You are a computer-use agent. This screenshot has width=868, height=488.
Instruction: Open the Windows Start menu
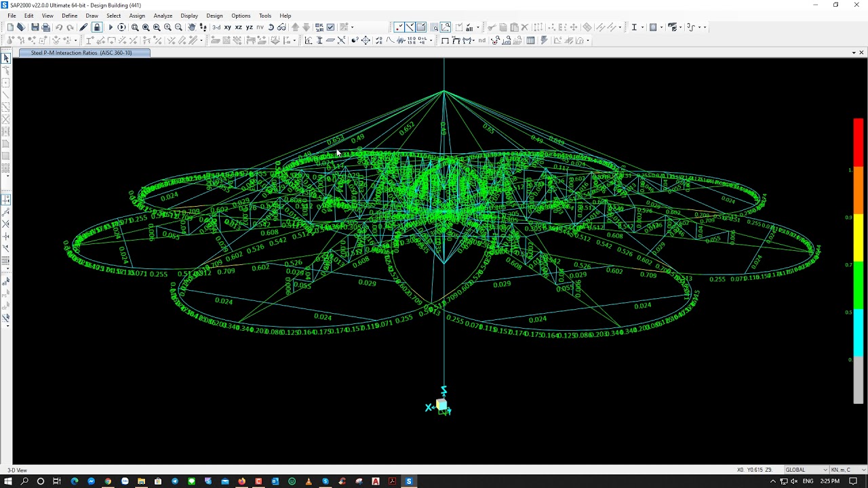point(8,481)
